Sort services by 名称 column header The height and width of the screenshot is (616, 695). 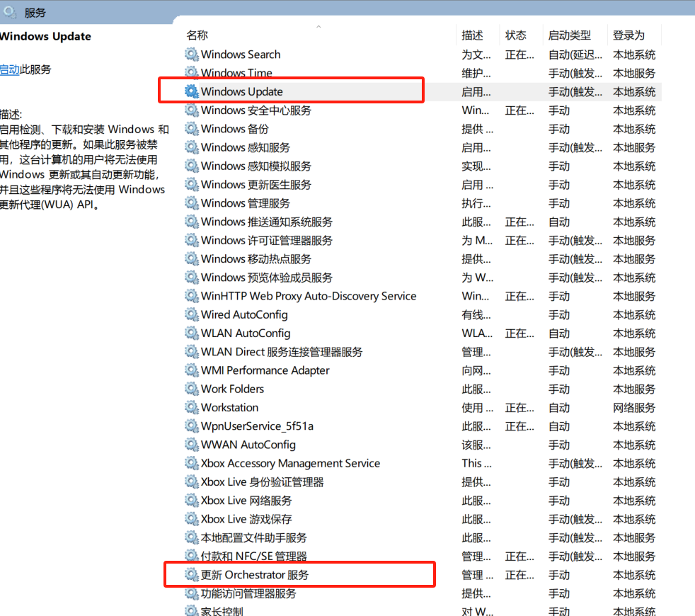[197, 35]
